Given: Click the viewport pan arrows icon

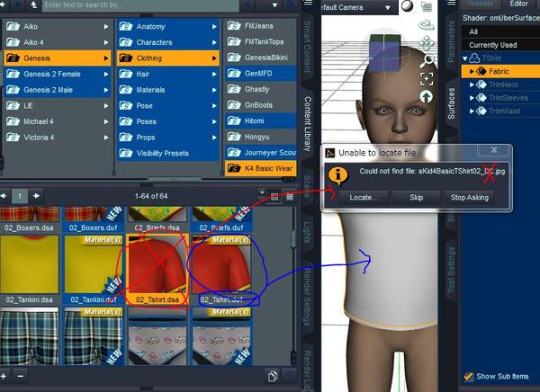Looking at the screenshot, I should pos(427,43).
